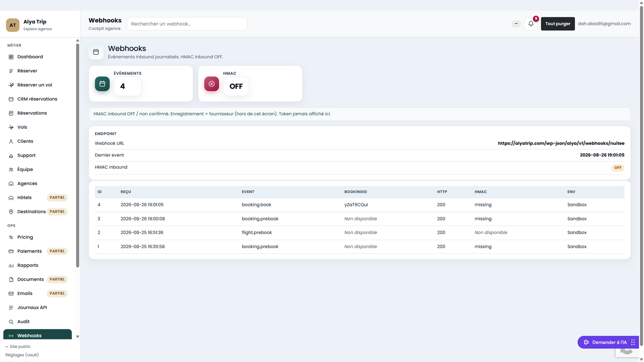Click the flight.prebook event cell
Image resolution: width=644 pixels, height=362 pixels.
coord(257,232)
